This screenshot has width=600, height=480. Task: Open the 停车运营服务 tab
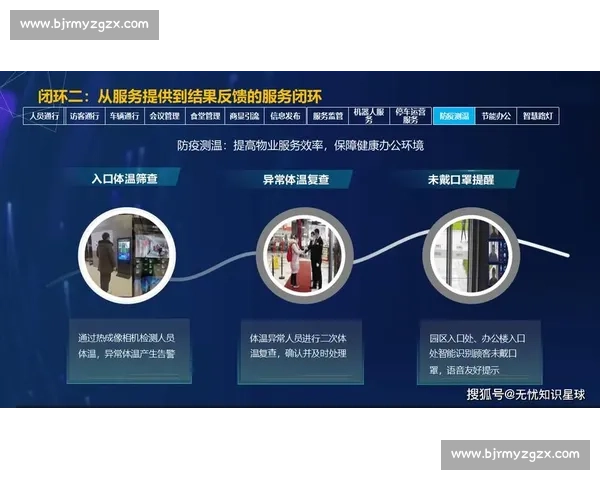pos(411,116)
